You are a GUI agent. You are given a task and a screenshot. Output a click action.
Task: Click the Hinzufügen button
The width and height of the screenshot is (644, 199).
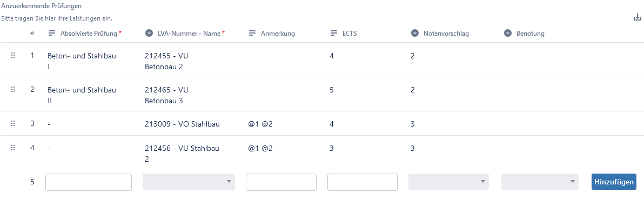point(614,182)
